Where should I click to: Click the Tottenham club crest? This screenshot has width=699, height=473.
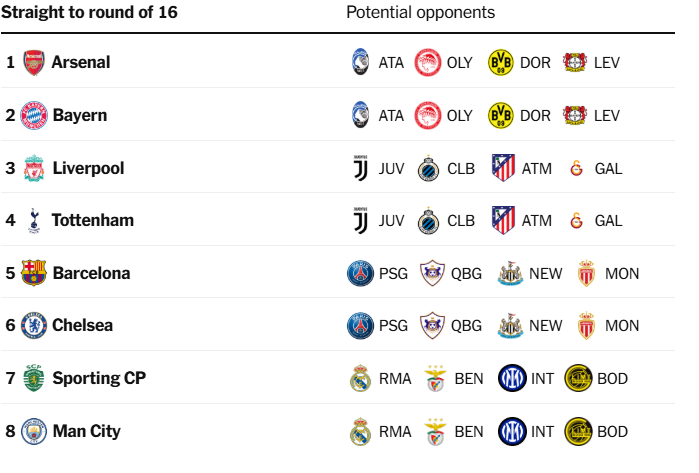[34, 220]
